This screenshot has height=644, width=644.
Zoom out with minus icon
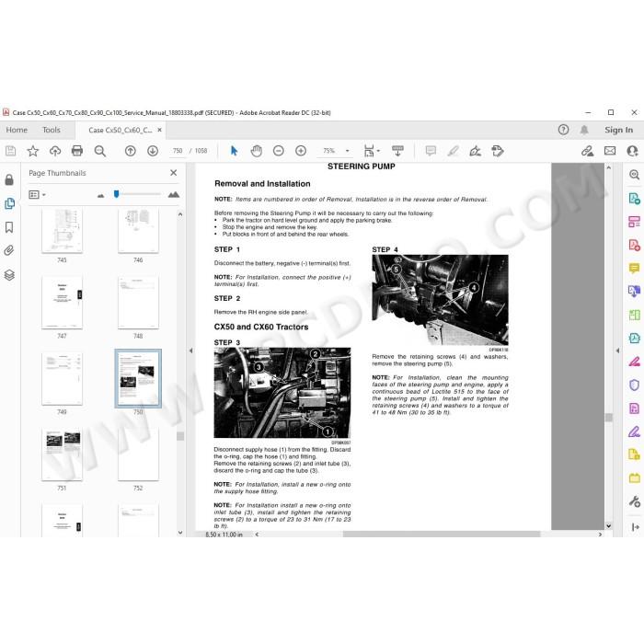279,151
